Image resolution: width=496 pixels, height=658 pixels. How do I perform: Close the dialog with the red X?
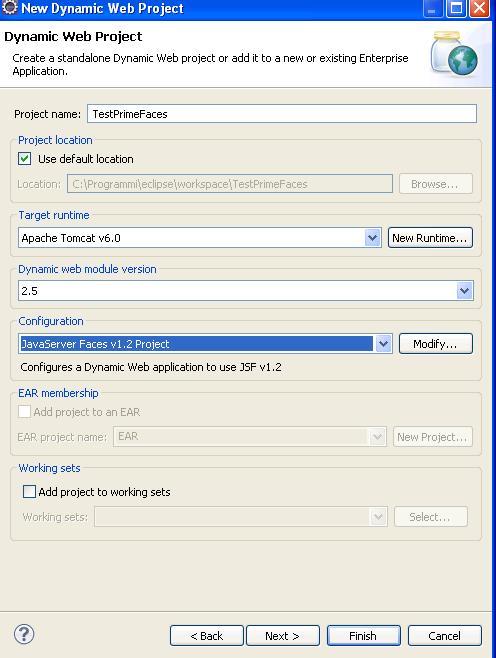(480, 8)
